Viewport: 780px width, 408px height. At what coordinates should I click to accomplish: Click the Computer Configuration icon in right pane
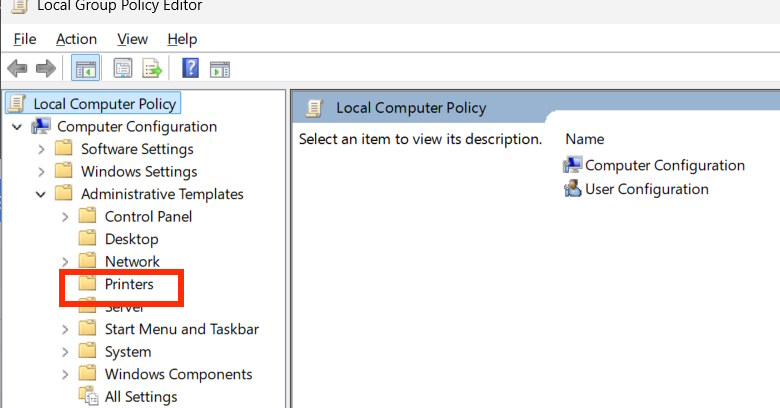[x=572, y=165]
